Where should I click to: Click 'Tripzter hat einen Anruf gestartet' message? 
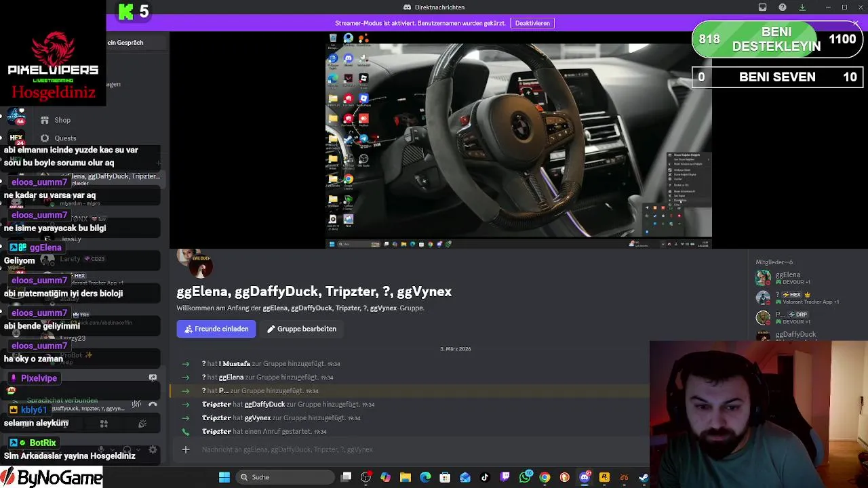point(264,431)
